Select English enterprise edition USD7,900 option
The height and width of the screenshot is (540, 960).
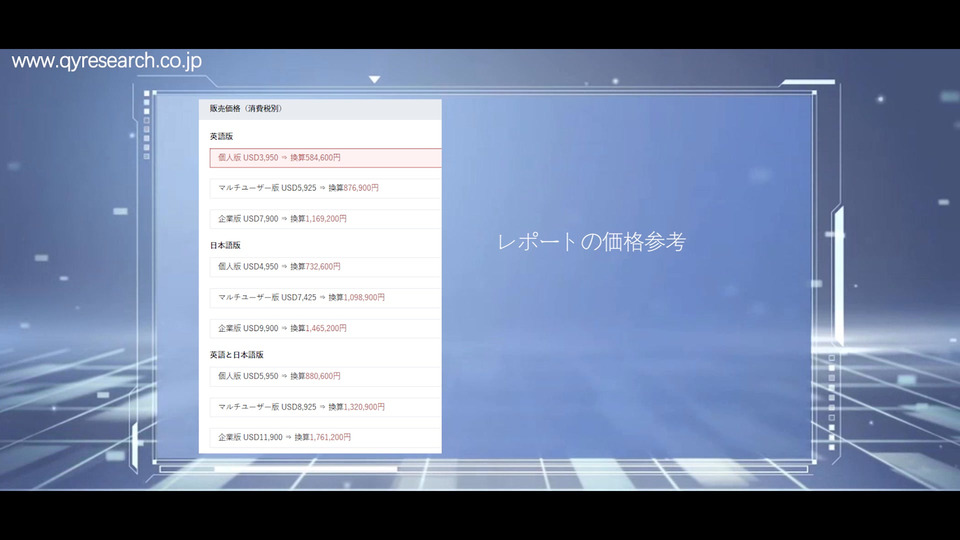pos(325,219)
